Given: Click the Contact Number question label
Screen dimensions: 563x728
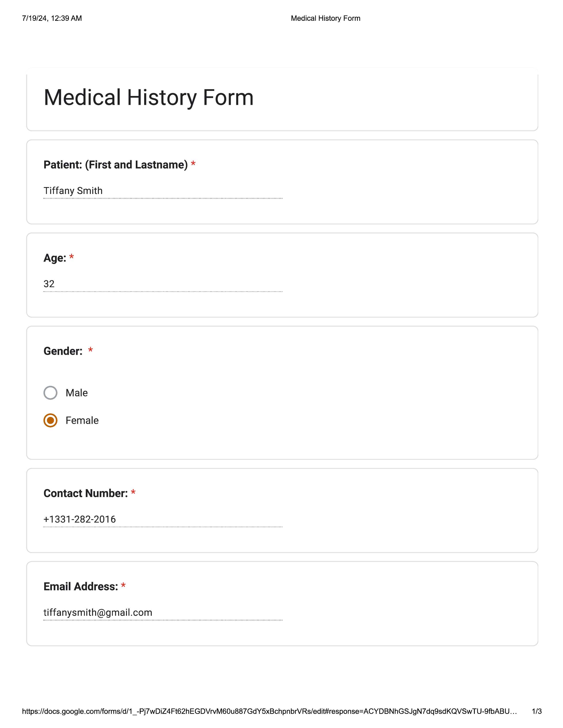Looking at the screenshot, I should [86, 493].
